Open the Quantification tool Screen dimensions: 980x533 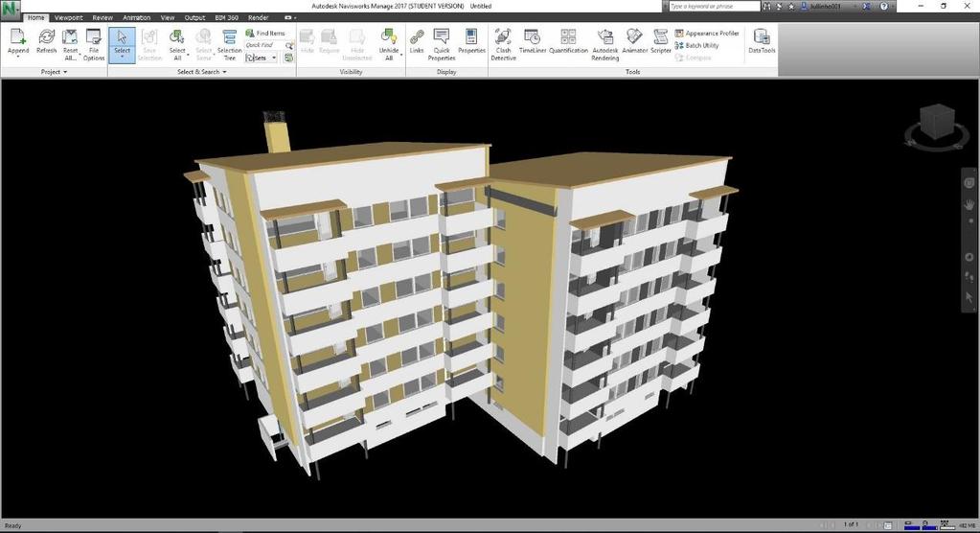[x=568, y=41]
